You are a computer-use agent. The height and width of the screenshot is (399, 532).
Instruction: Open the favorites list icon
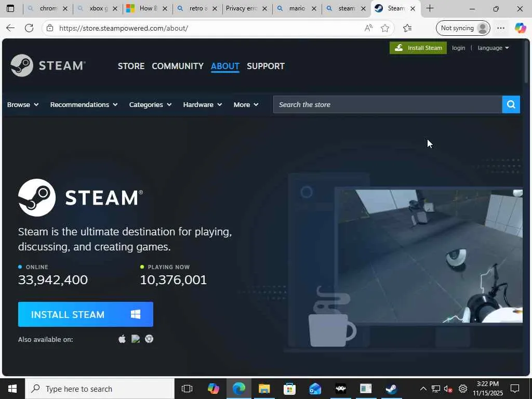[407, 28]
